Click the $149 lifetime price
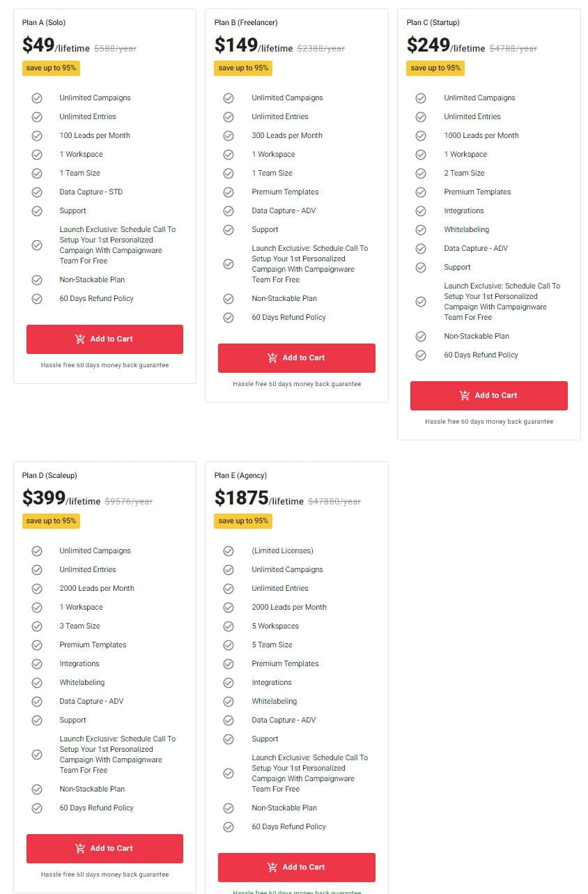588x894 pixels. (235, 45)
